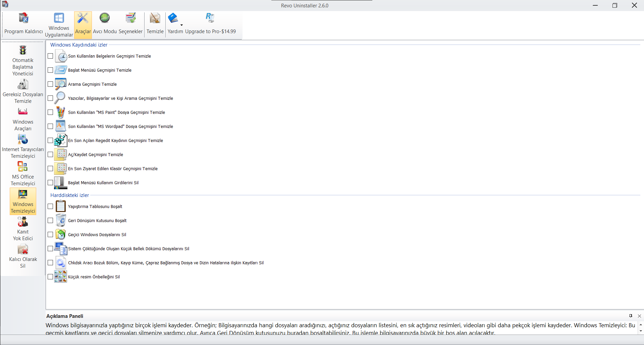The width and height of the screenshot is (644, 345).
Task: Select 'Sistem Çöktüğünde Oluşan Küçük Bellek Dökümü' text
Action: pos(128,249)
